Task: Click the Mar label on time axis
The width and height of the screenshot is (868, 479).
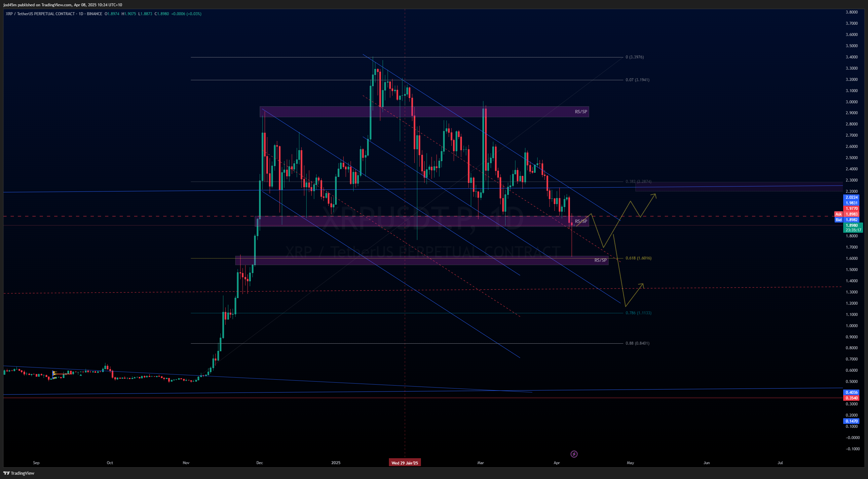Action: (x=480, y=463)
